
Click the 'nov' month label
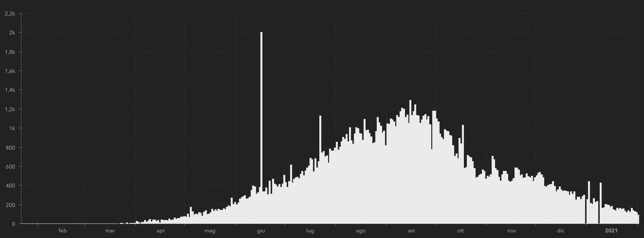[x=512, y=231]
